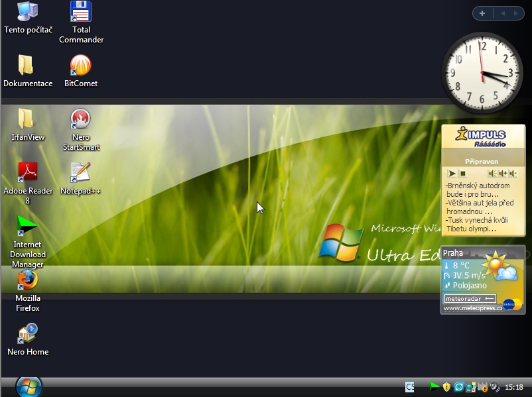Click the analog clock gadget

(482, 72)
